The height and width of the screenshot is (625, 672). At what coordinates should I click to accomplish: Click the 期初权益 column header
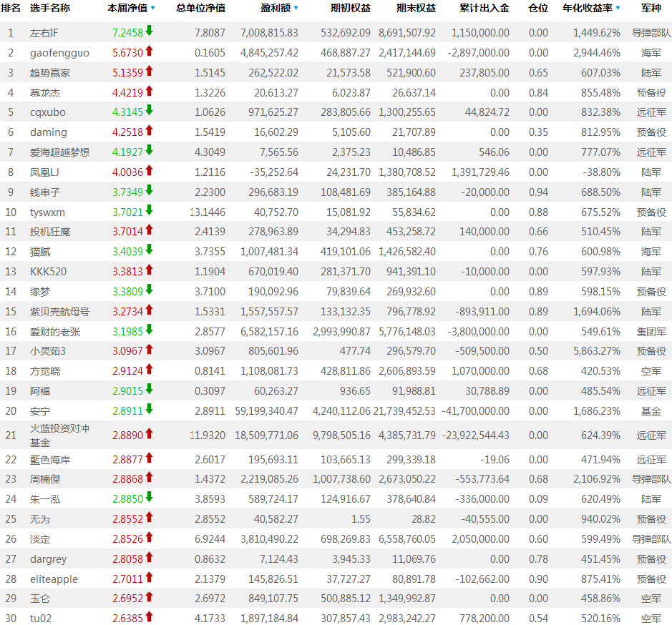pos(351,8)
